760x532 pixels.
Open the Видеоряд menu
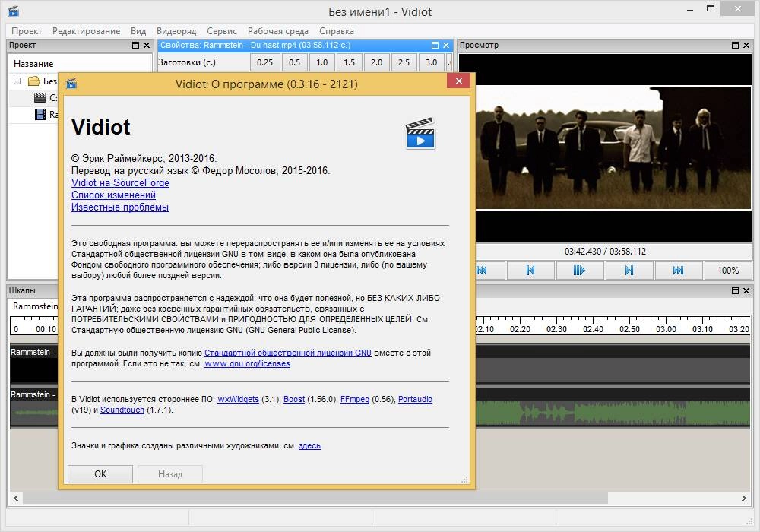coord(176,31)
